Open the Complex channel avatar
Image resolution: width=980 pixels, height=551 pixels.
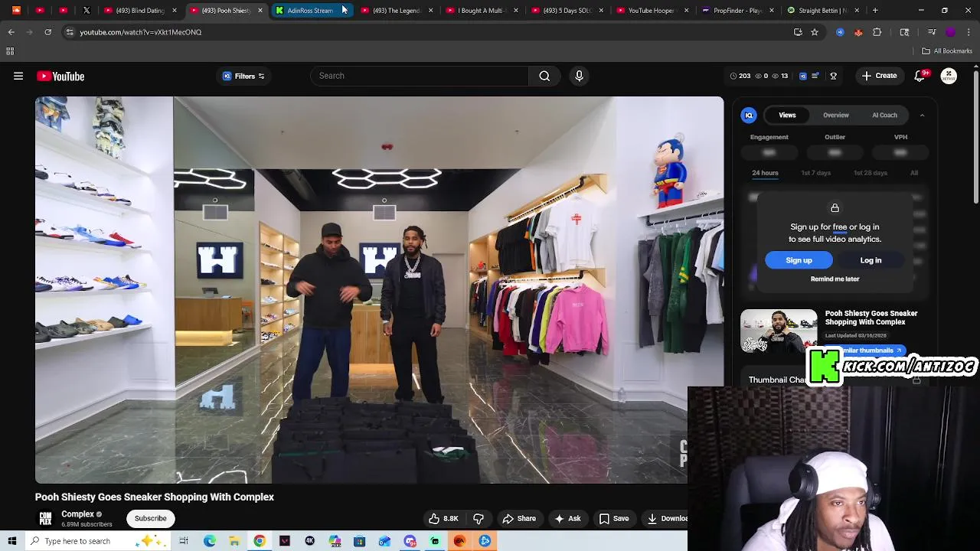pyautogui.click(x=45, y=518)
